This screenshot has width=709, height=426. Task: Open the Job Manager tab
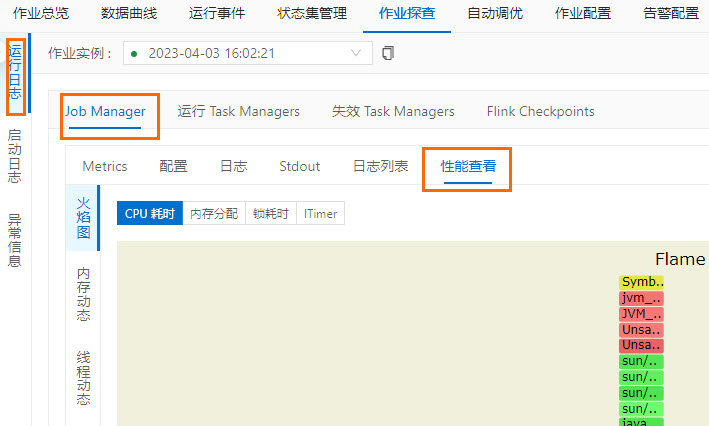(x=105, y=111)
